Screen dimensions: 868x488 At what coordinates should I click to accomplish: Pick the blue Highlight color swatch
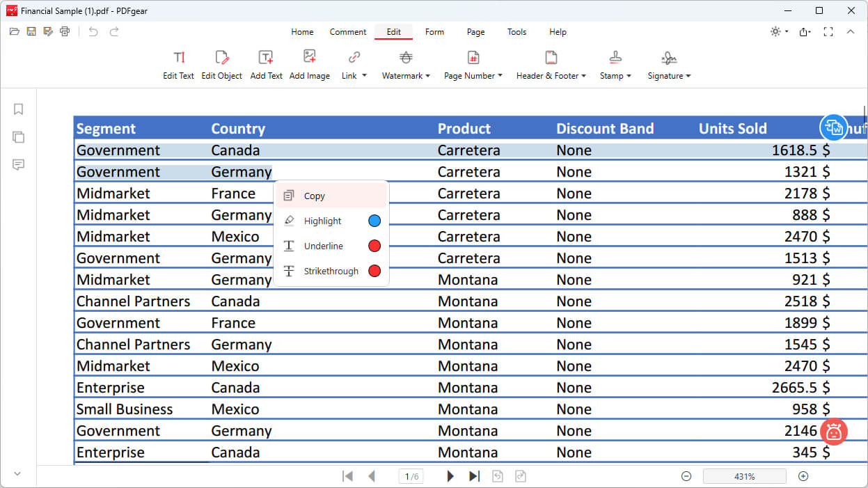(x=374, y=221)
